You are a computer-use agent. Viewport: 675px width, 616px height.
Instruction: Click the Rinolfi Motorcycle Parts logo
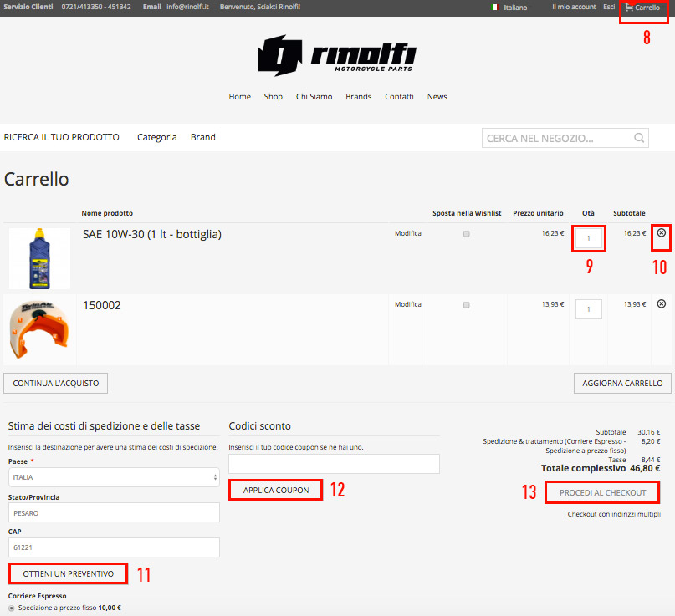tap(337, 55)
